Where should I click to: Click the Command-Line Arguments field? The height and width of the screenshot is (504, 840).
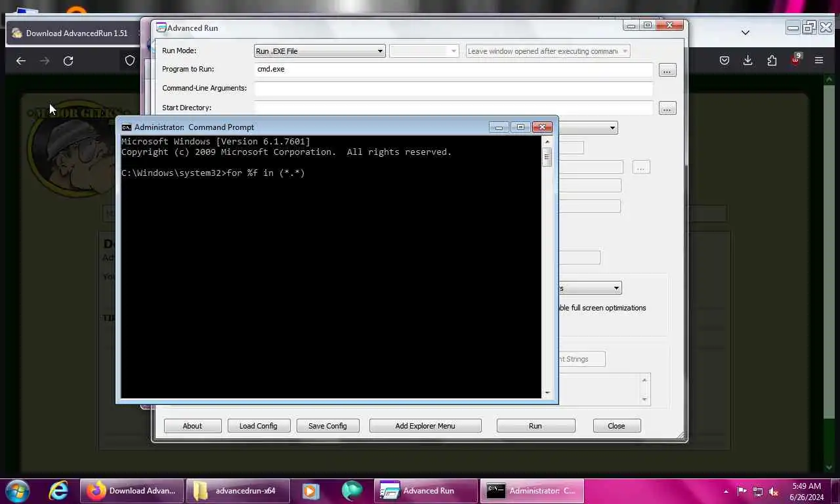(453, 88)
